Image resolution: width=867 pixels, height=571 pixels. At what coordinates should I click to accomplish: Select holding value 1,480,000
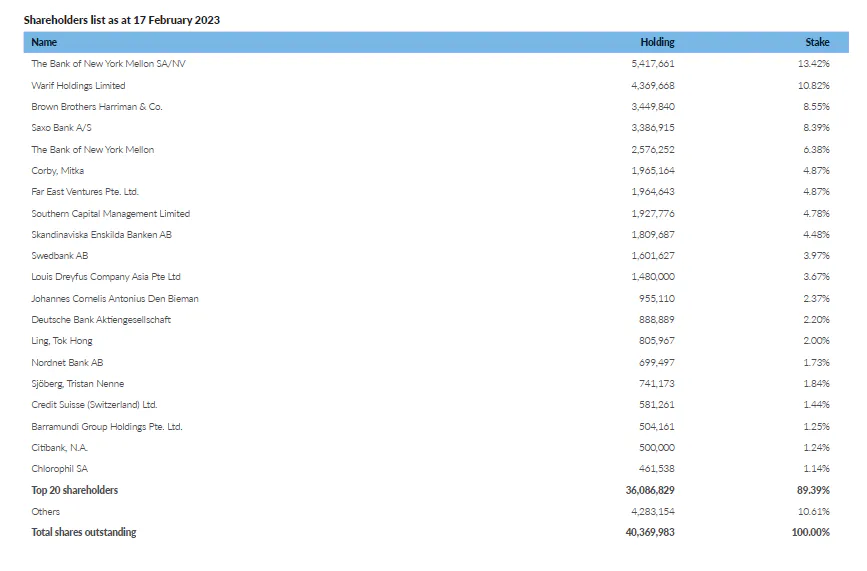click(x=653, y=277)
